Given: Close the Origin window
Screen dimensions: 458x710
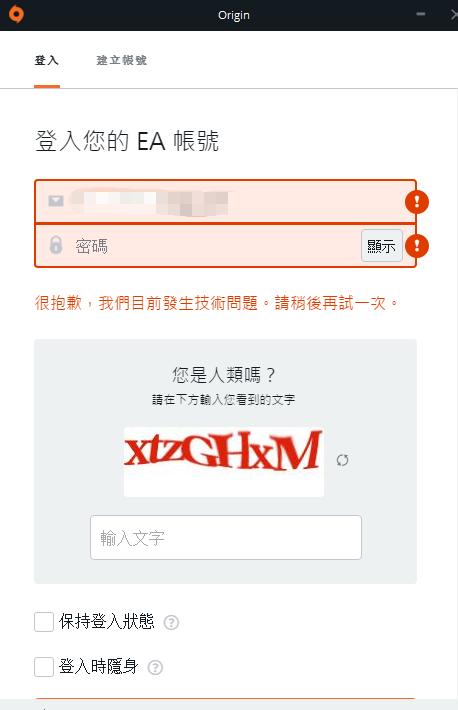Looking at the screenshot, I should (x=453, y=14).
